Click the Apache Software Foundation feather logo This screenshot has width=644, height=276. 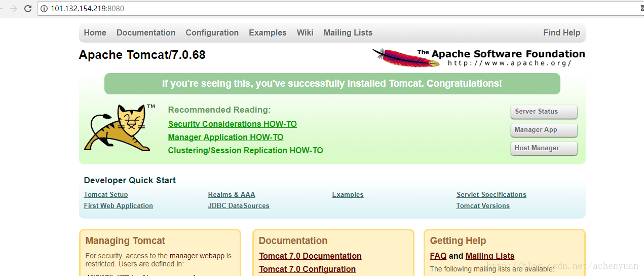click(478, 57)
